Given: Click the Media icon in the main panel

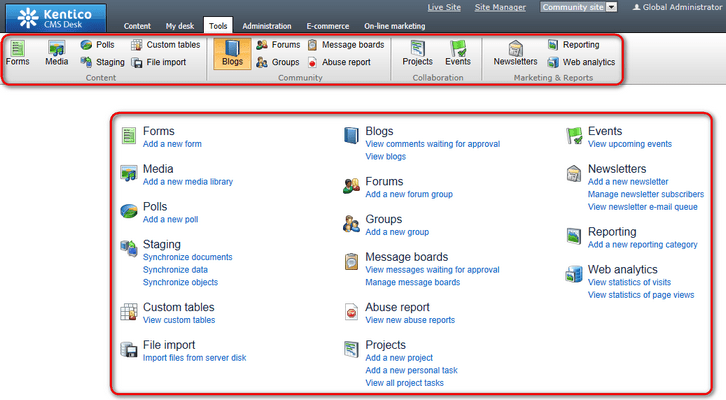Looking at the screenshot, I should click(x=129, y=174).
